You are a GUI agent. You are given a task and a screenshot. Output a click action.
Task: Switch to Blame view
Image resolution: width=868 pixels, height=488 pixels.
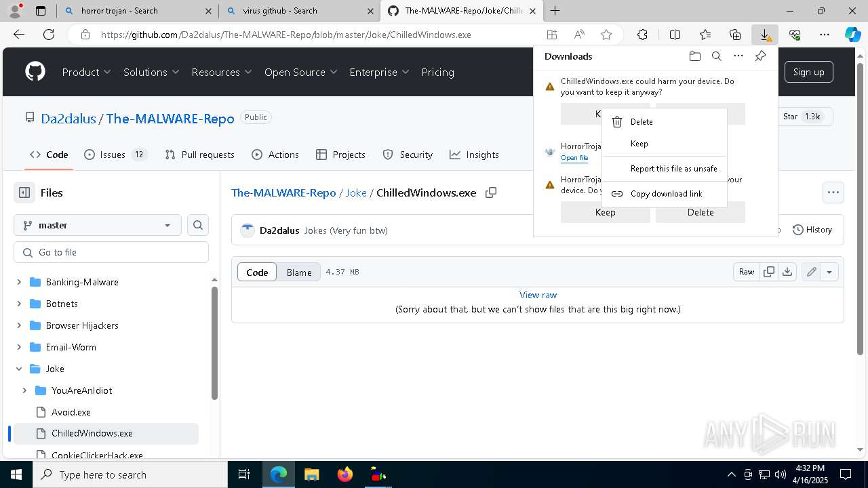click(x=299, y=272)
